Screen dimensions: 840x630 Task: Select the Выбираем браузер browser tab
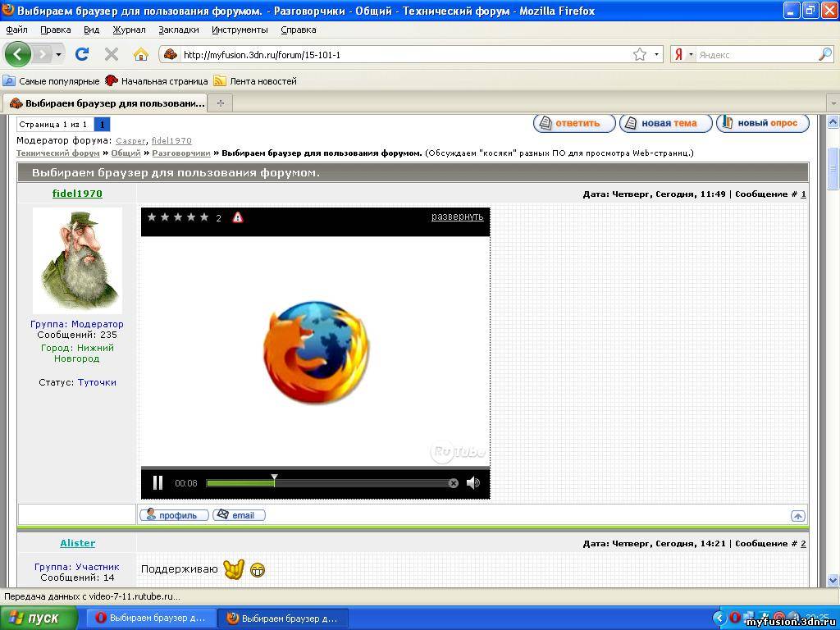coord(107,103)
